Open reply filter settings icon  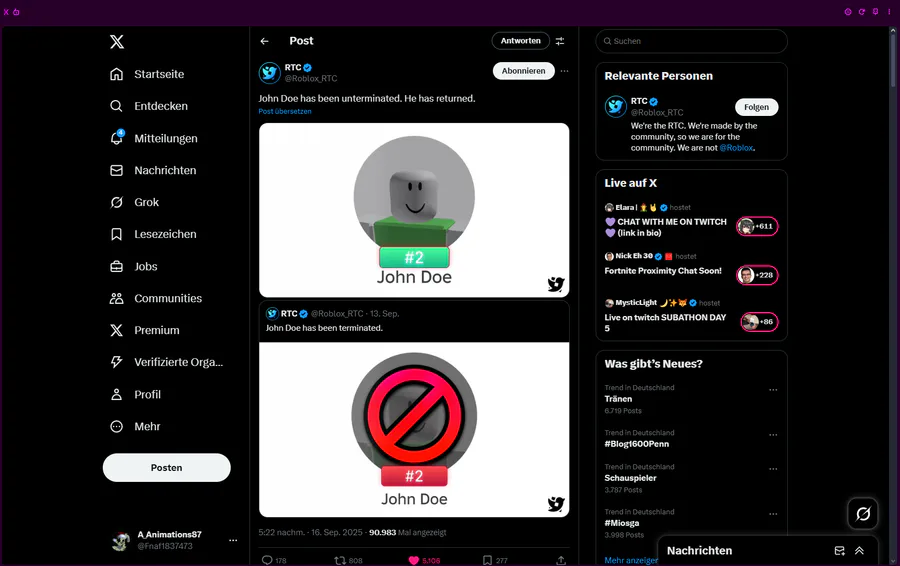click(560, 41)
